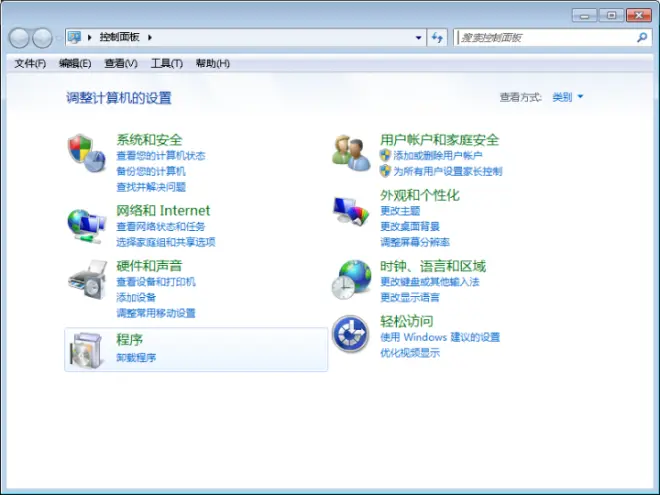The width and height of the screenshot is (660, 495).
Task: Click 更改桌面背景 link
Action: (410, 226)
